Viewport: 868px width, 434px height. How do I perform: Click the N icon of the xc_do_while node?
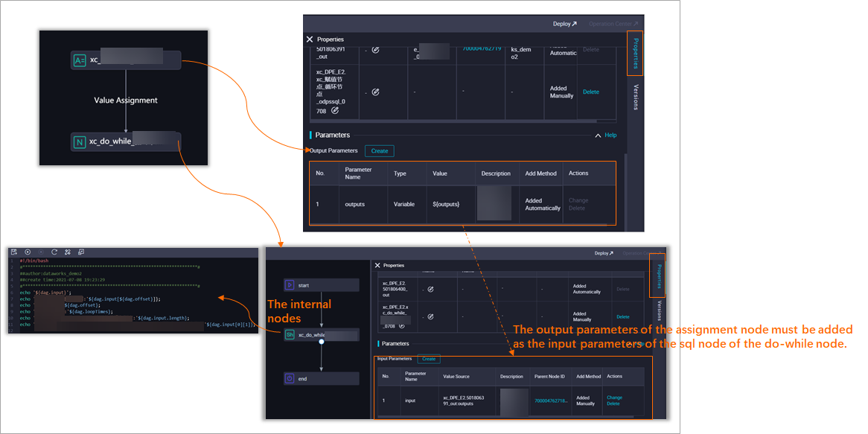tap(79, 142)
